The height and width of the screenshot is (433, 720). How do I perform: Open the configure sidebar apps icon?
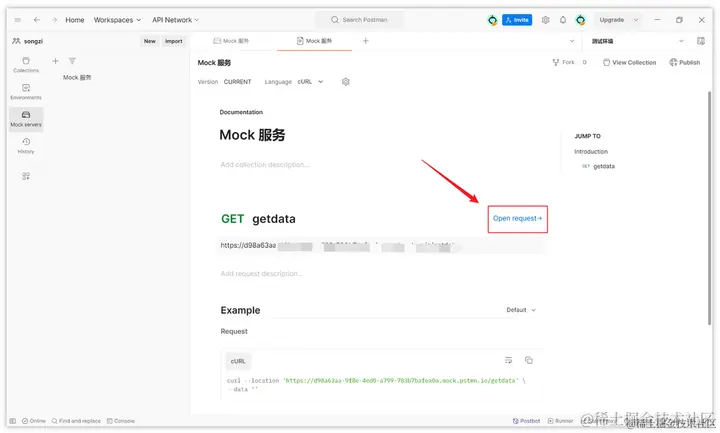click(26, 176)
